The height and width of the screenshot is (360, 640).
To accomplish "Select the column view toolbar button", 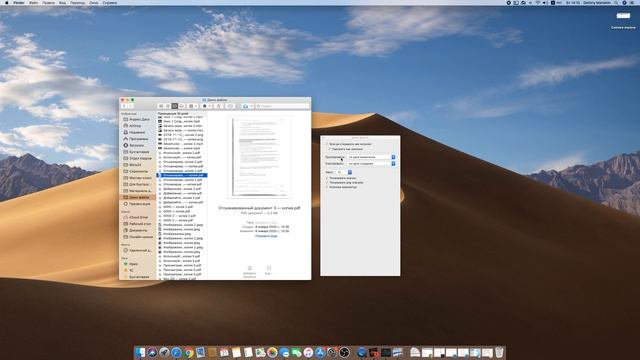I will click(175, 106).
